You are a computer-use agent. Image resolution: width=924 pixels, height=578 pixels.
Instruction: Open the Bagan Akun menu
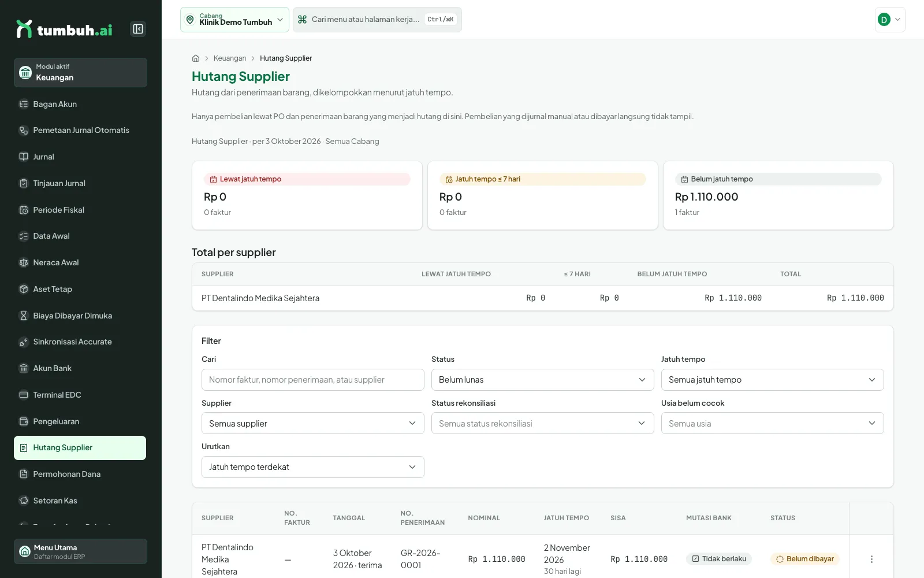point(80,104)
